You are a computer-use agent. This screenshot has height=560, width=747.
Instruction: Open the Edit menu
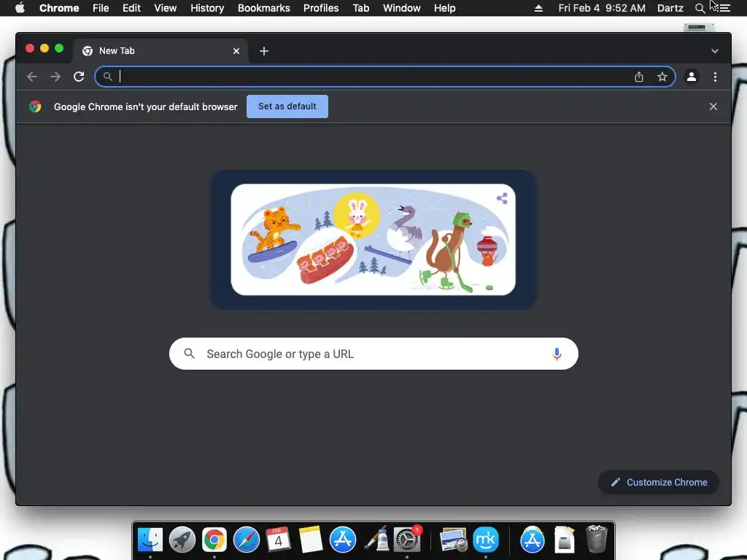131,8
